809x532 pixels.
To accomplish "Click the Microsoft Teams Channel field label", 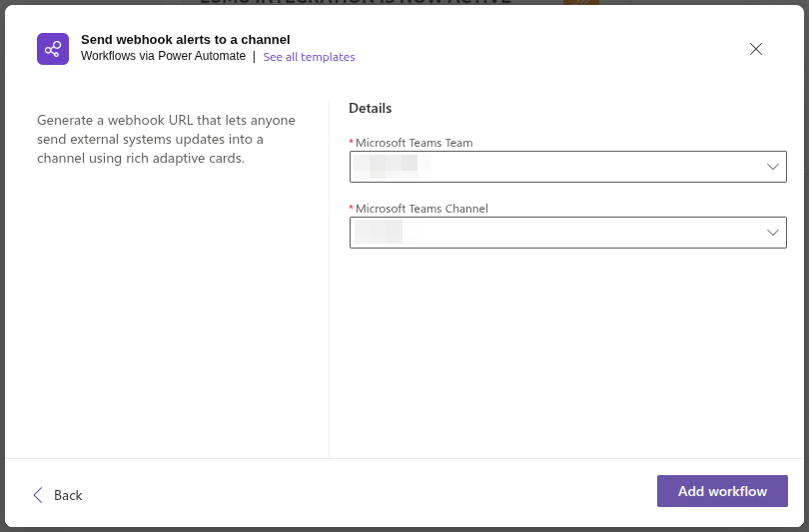I will click(x=421, y=209).
